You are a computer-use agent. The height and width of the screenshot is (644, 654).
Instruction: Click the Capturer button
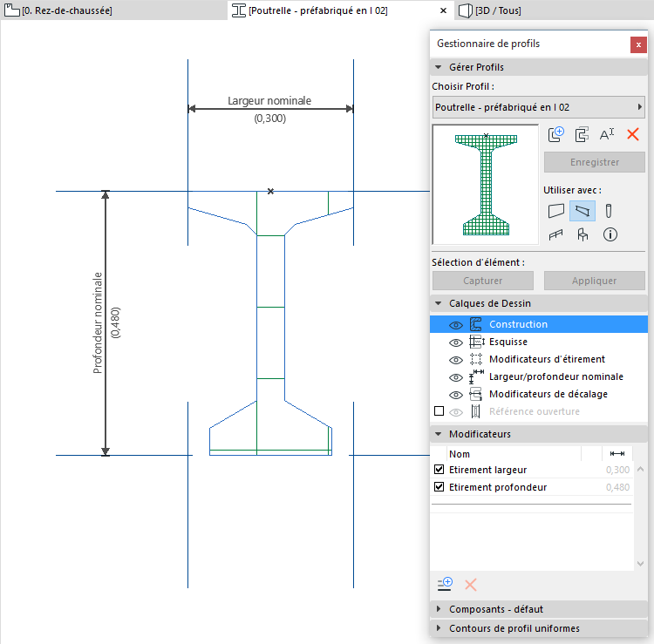482,281
